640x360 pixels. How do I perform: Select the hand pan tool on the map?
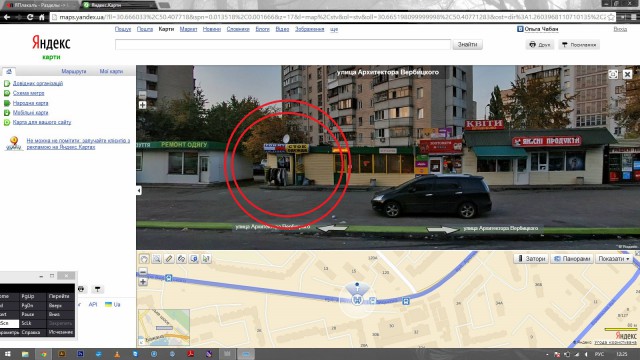pyautogui.click(x=144, y=259)
